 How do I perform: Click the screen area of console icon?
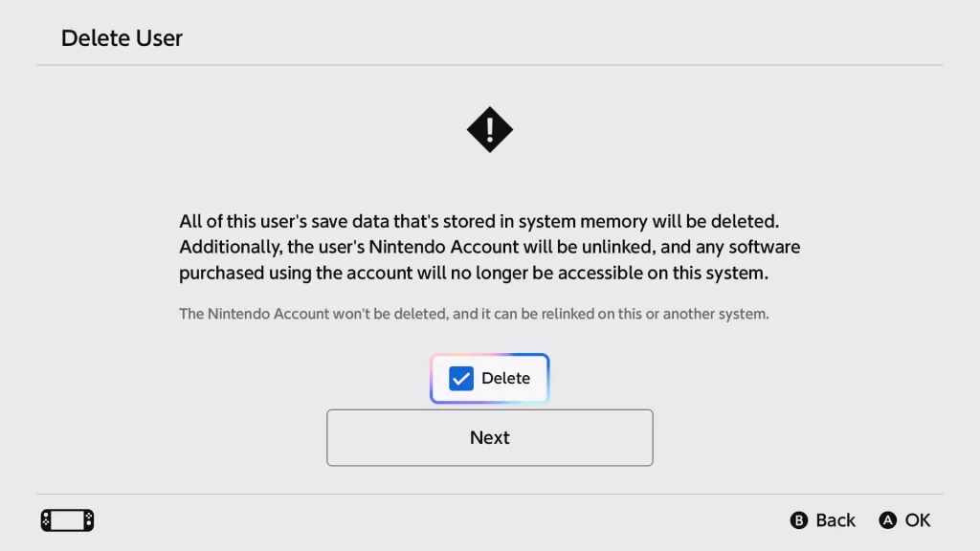click(x=68, y=520)
